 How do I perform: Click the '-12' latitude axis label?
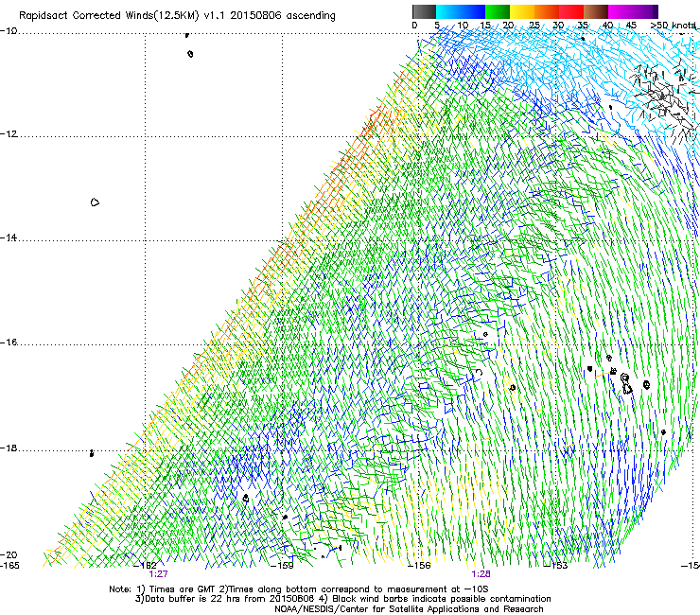coord(9,134)
